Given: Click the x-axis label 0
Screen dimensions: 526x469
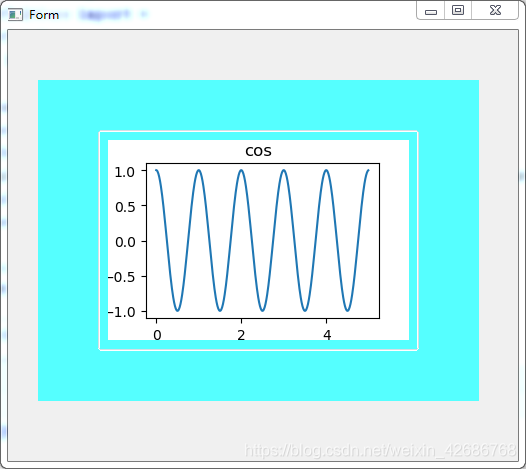Looking at the screenshot, I should pyautogui.click(x=157, y=334).
